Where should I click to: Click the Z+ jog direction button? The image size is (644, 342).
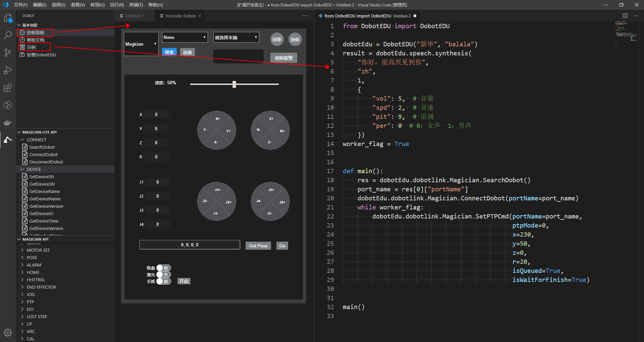coord(271,119)
